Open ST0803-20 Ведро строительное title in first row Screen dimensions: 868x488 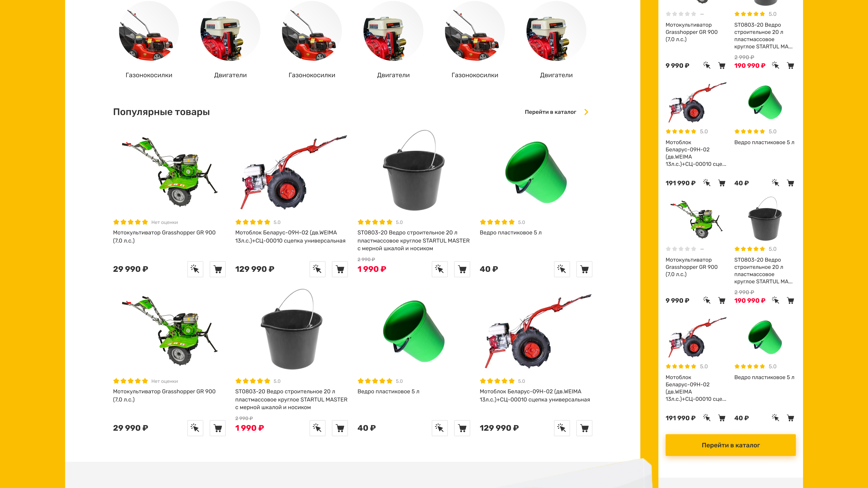click(413, 240)
